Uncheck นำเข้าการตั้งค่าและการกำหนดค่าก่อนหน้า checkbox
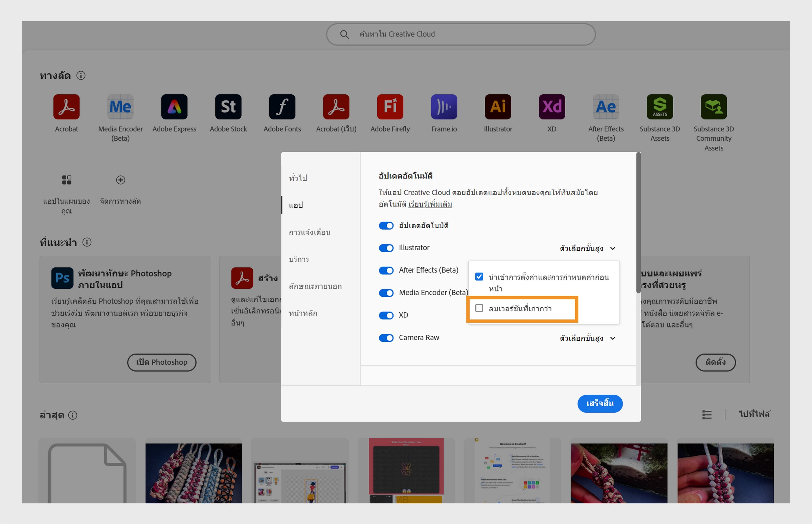Screen dimensions: 812x524 (x=479, y=277)
